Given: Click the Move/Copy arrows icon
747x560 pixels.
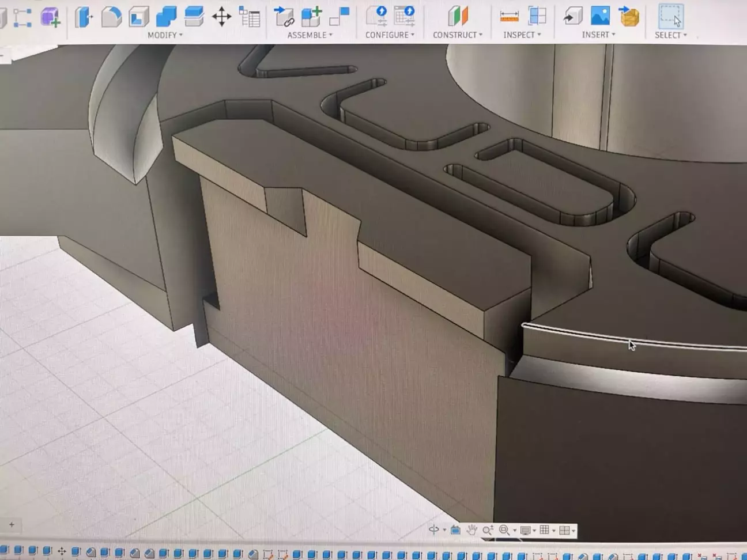Looking at the screenshot, I should pyautogui.click(x=221, y=17).
